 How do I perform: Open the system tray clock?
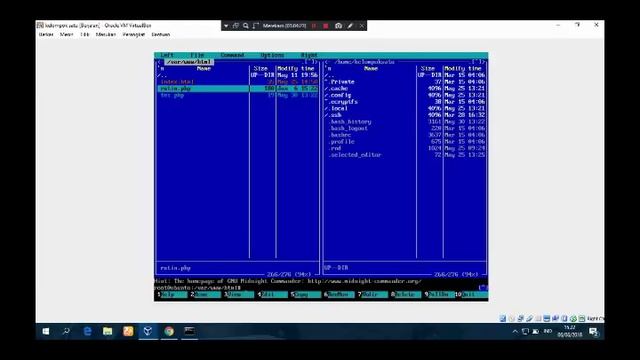point(570,331)
